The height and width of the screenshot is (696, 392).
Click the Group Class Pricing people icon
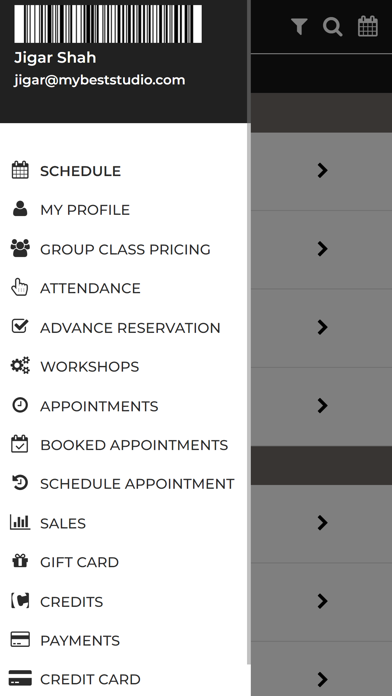[x=20, y=248]
